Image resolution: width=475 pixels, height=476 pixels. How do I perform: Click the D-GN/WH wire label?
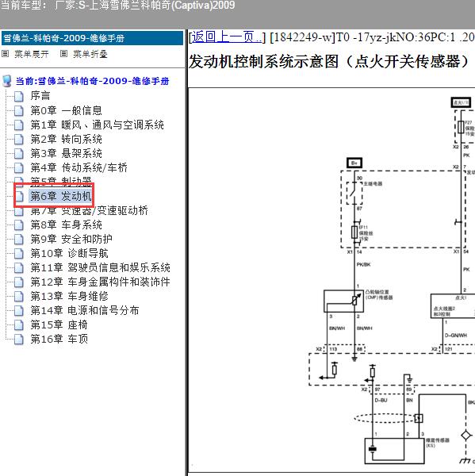[x=456, y=336]
